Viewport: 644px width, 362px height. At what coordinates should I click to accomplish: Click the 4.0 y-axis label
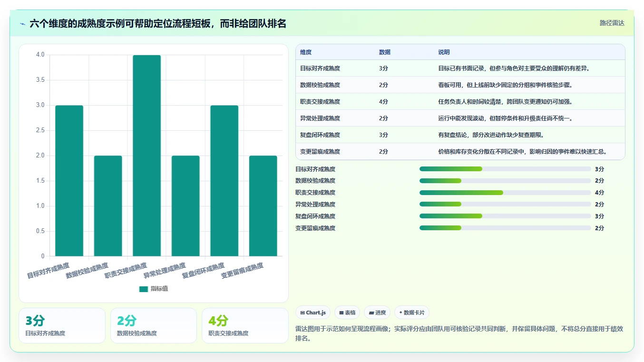[x=40, y=55]
